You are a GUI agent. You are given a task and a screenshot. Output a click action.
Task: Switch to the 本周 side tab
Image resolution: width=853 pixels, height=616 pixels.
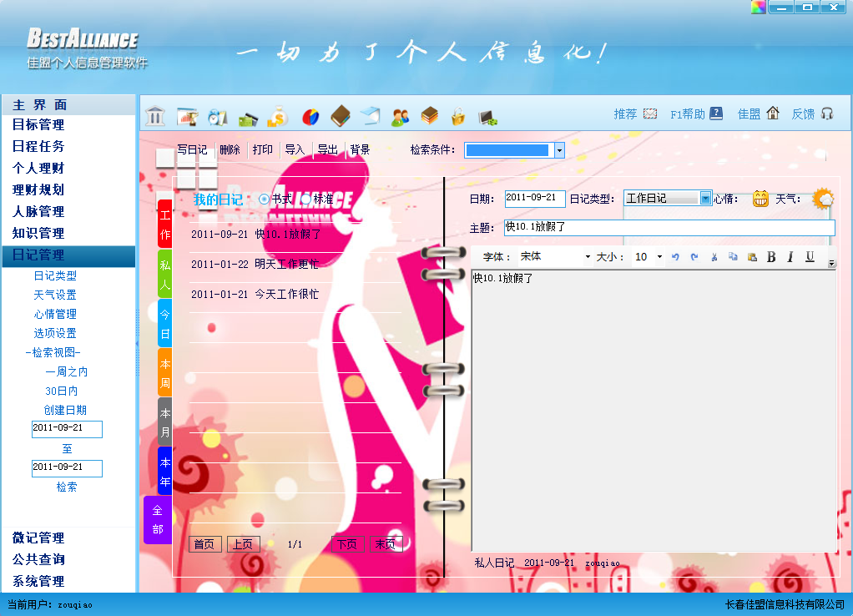point(165,371)
